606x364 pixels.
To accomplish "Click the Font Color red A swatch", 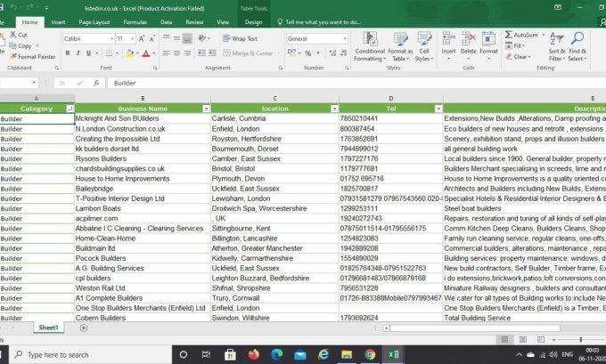I will (145, 53).
